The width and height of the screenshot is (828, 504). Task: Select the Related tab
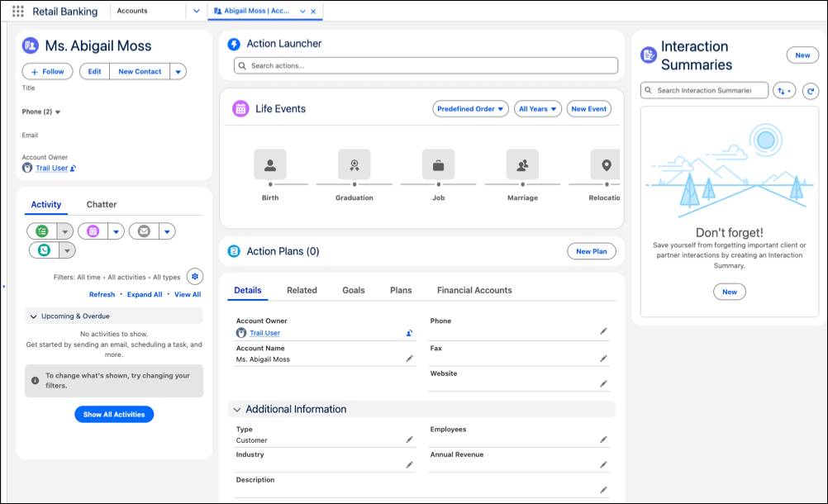[x=302, y=290]
